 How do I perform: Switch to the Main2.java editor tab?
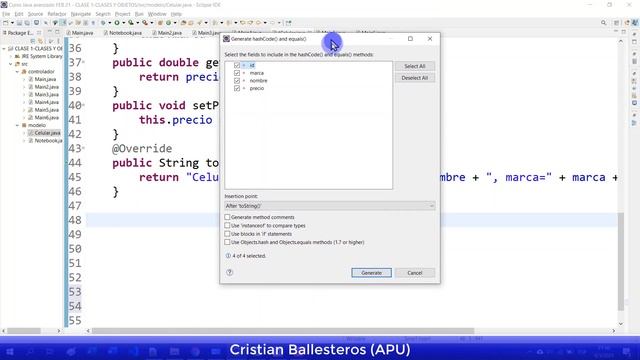click(x=167, y=33)
